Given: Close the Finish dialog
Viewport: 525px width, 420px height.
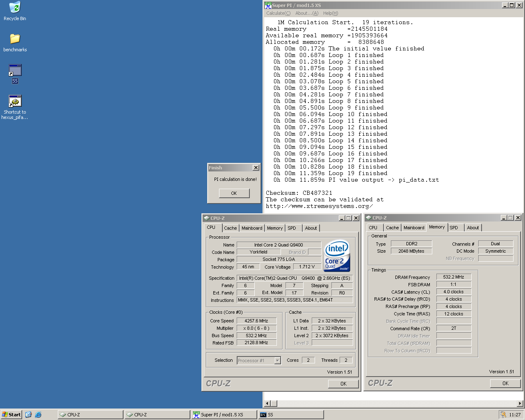Looking at the screenshot, I should (256, 168).
